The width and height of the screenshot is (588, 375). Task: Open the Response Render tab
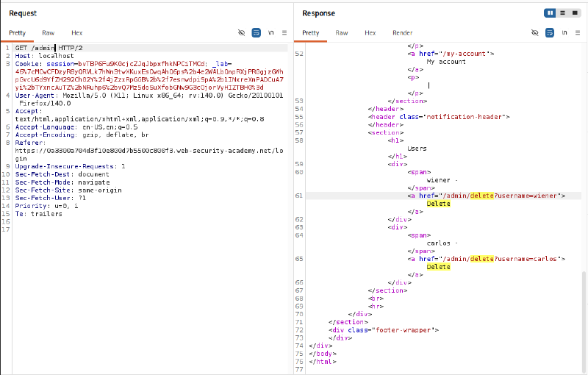coord(402,32)
